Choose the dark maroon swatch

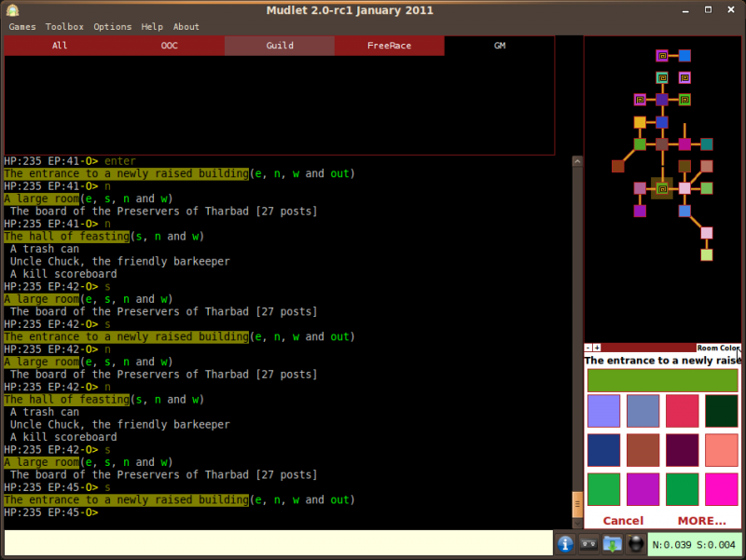point(683,450)
